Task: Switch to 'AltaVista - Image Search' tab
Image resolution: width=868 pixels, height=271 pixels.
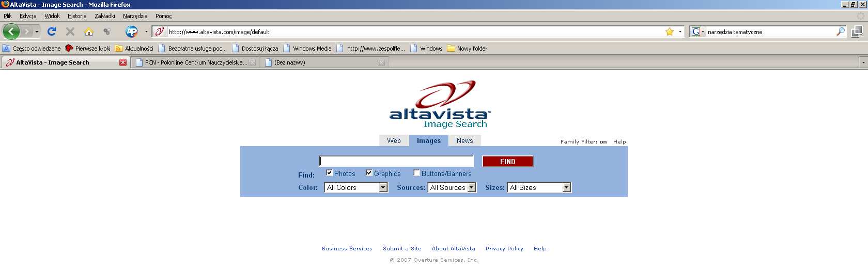Action: click(65, 62)
